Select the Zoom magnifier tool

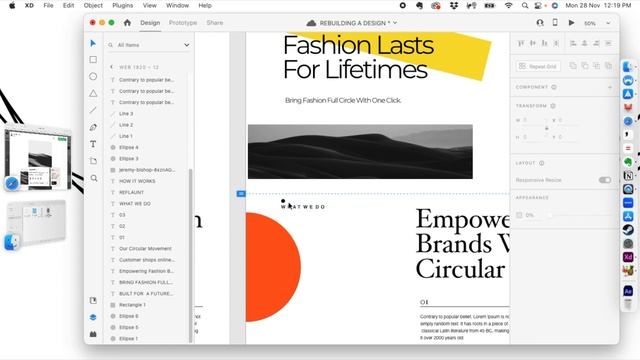pyautogui.click(x=94, y=178)
